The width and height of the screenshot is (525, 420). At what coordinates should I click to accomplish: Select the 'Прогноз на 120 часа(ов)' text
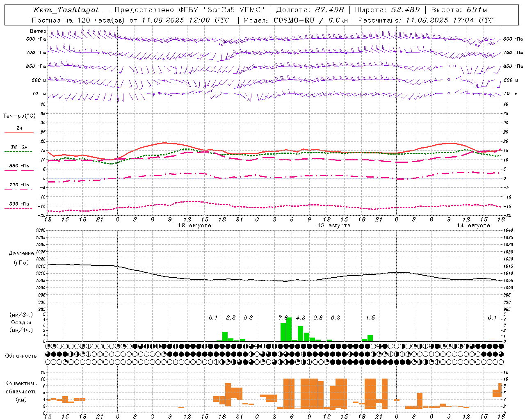tap(79, 20)
